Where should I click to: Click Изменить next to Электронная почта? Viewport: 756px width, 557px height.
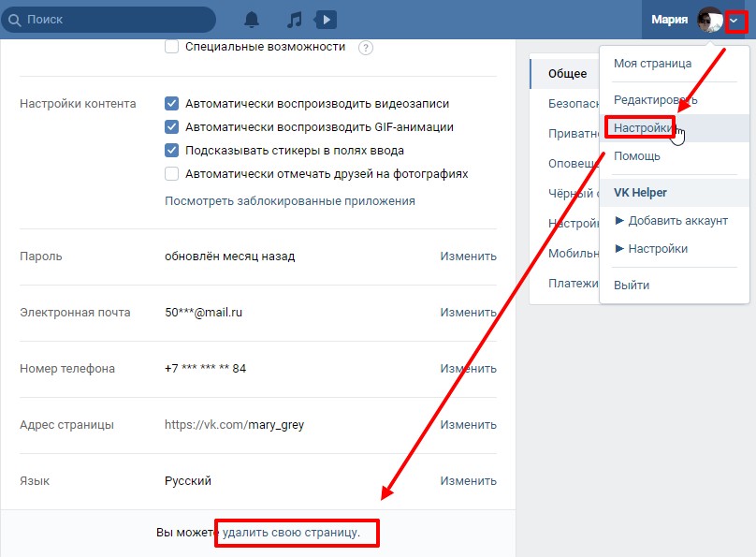click(x=468, y=313)
